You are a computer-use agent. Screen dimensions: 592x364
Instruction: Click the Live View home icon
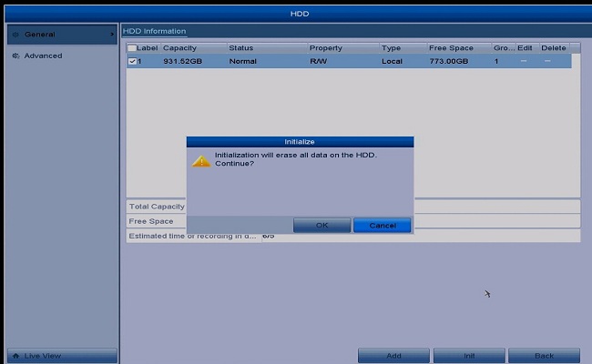pos(15,355)
